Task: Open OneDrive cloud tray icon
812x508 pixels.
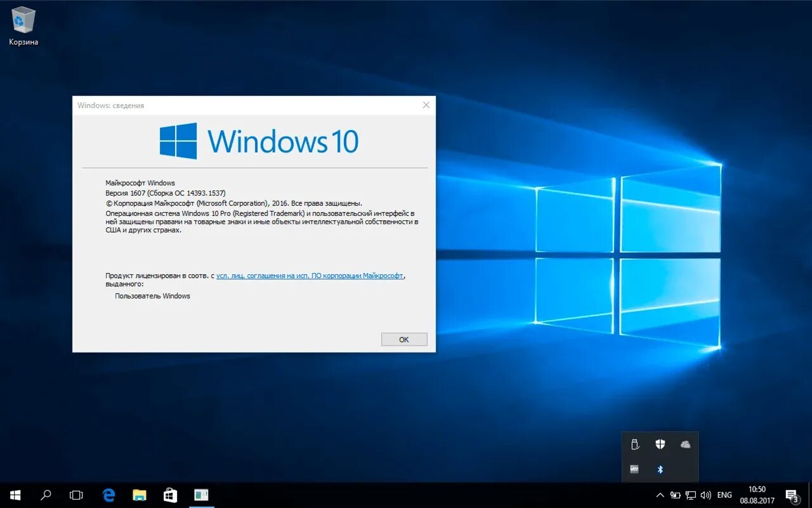Action: click(685, 444)
